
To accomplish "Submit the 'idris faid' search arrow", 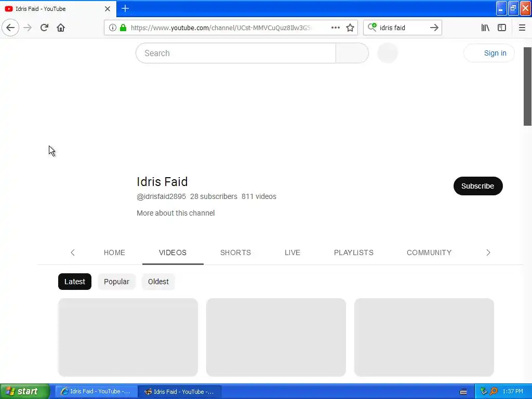I will 434,28.
